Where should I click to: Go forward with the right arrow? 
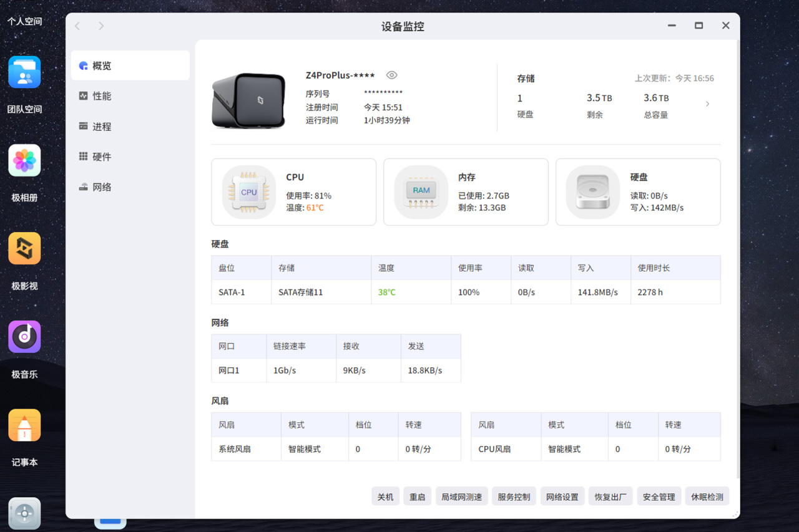101,26
